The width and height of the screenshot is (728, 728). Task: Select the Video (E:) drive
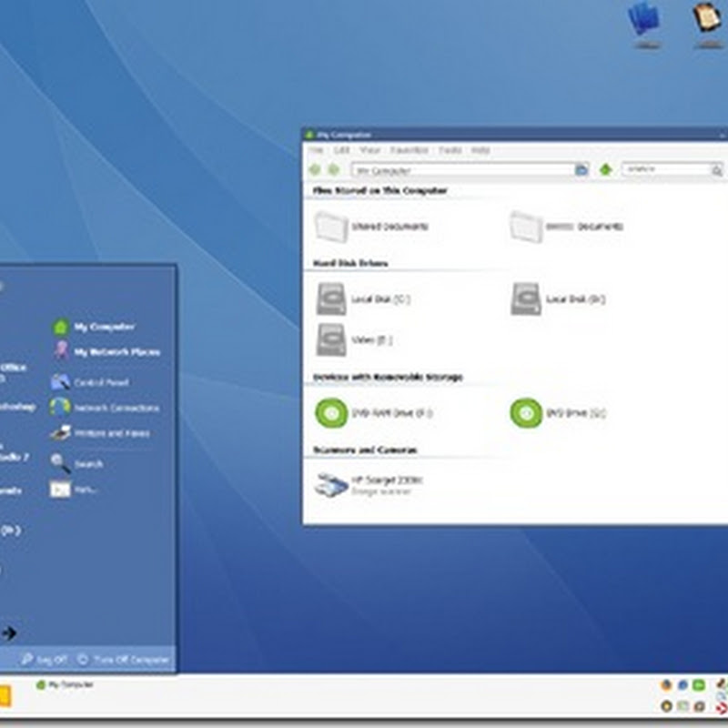tap(354, 339)
